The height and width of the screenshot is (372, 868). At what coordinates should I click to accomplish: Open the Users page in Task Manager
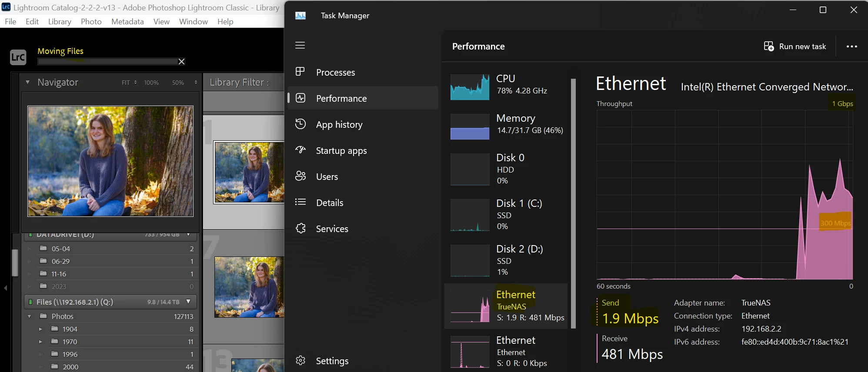[x=363, y=176]
